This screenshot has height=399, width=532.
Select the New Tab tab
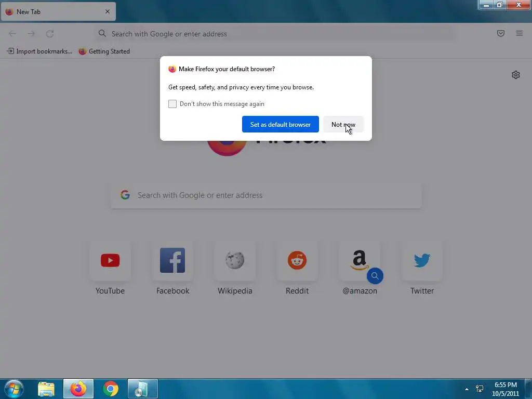(58, 11)
